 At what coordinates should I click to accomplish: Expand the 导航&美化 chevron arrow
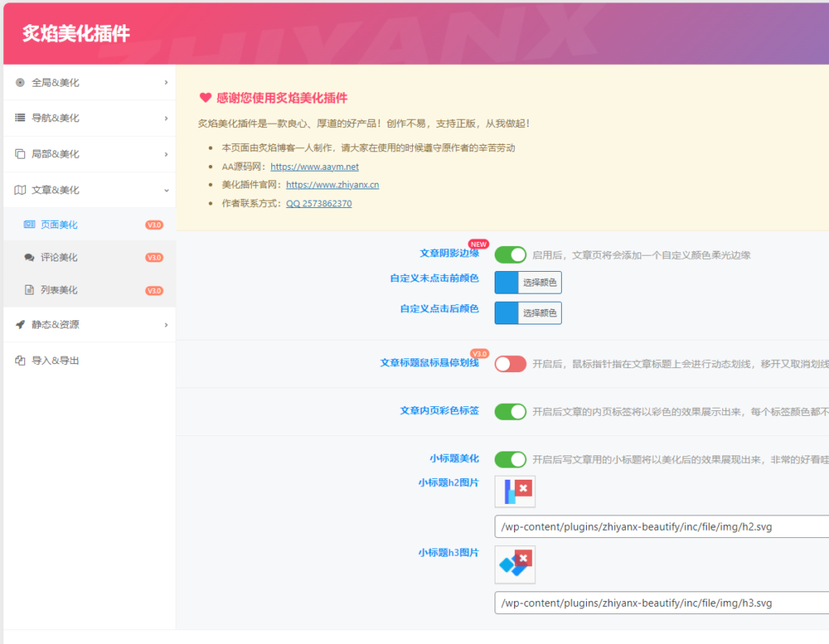[166, 118]
